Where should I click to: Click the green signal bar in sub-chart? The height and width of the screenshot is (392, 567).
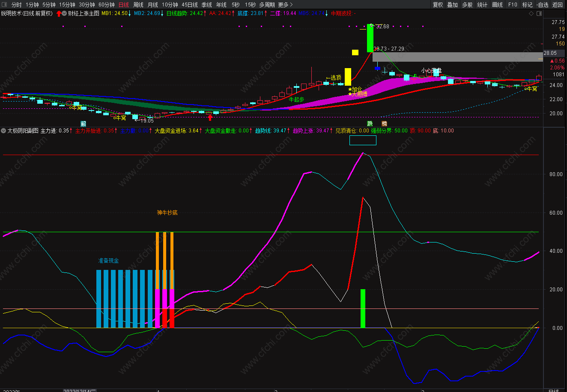pos(363,308)
